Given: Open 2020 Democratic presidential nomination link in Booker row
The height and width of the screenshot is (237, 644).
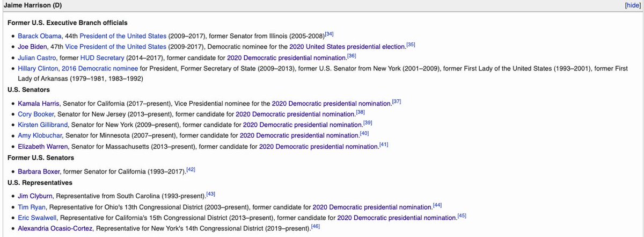Looking at the screenshot, I should [295, 114].
